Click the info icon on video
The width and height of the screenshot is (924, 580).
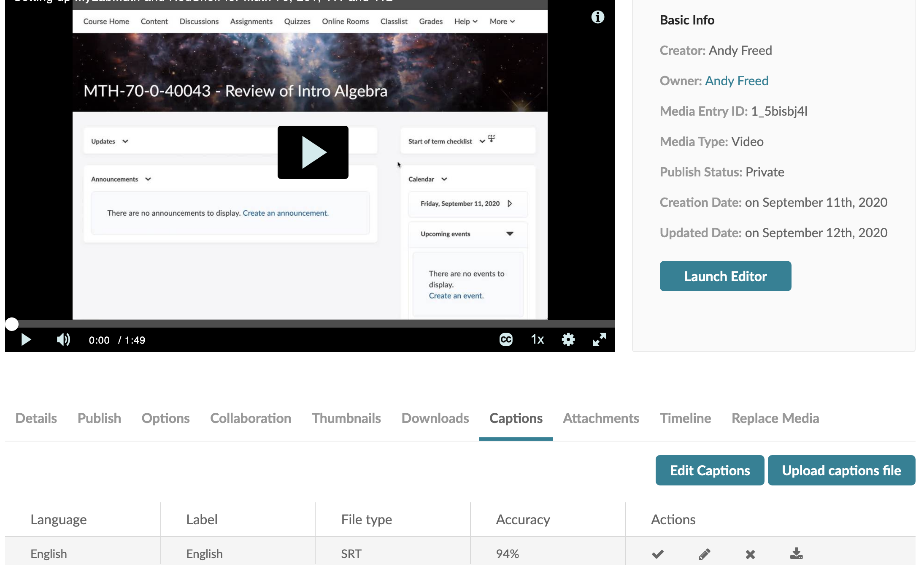pos(597,17)
